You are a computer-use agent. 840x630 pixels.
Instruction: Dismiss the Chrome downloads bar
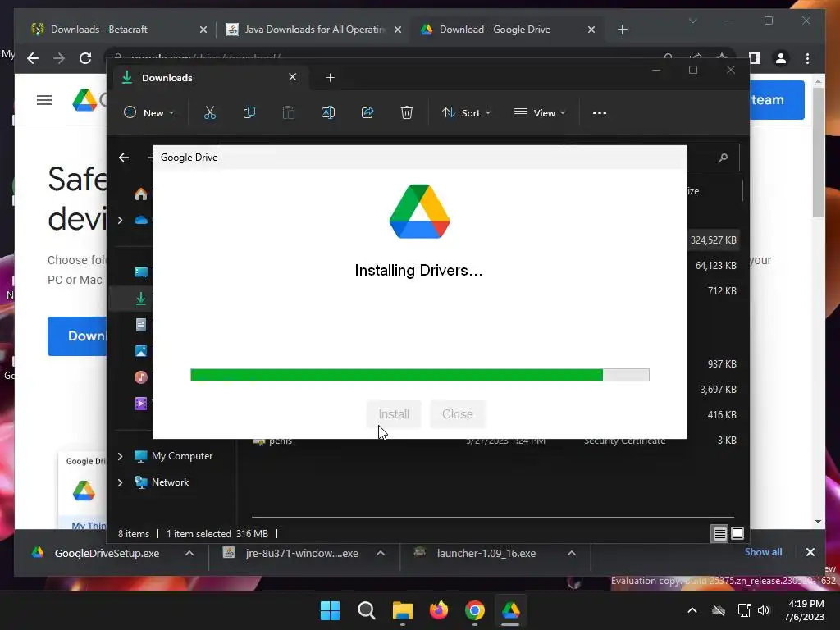pyautogui.click(x=810, y=552)
